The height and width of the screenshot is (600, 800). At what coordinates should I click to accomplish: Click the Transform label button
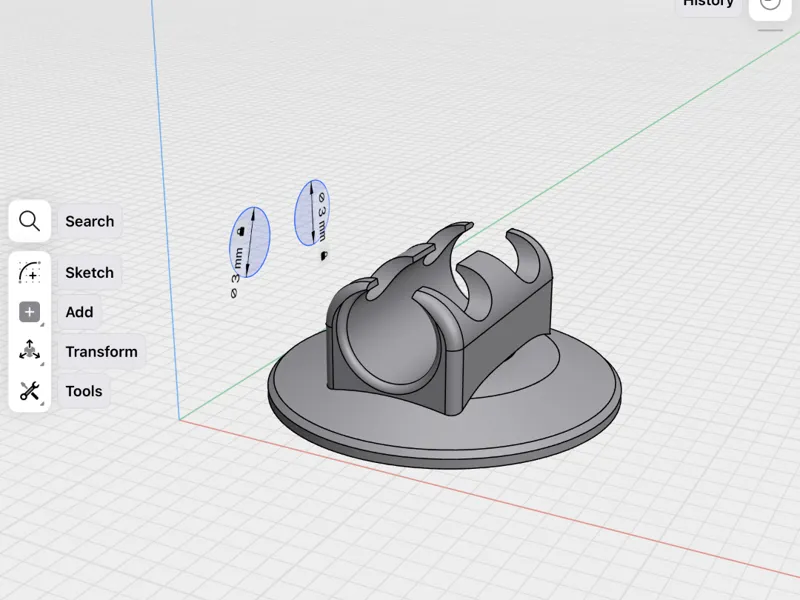(x=102, y=352)
